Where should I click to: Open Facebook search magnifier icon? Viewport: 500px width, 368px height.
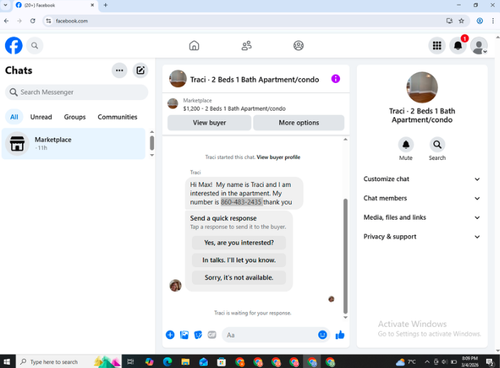[x=35, y=45]
